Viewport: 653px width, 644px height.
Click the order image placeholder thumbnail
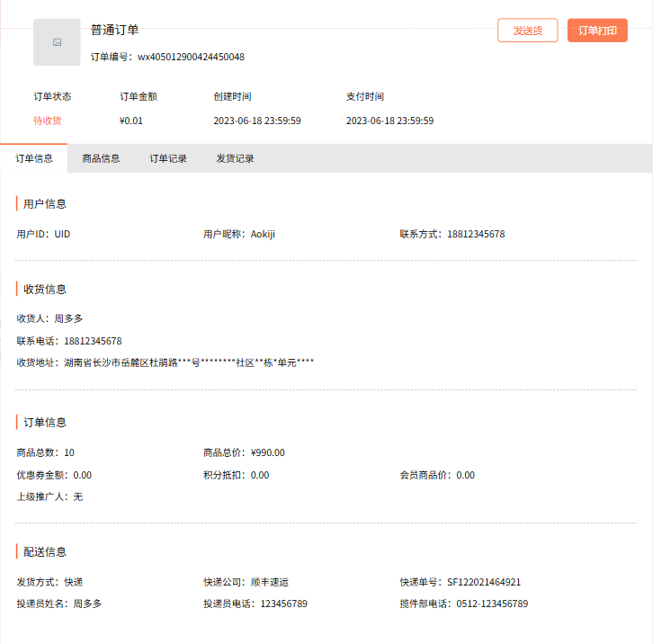pos(57,42)
